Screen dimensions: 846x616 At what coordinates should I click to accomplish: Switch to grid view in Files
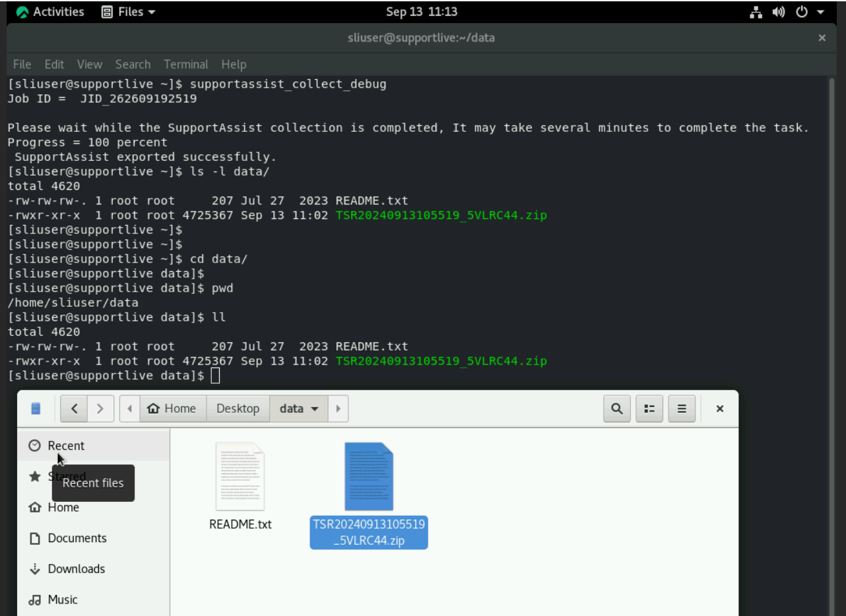(649, 408)
